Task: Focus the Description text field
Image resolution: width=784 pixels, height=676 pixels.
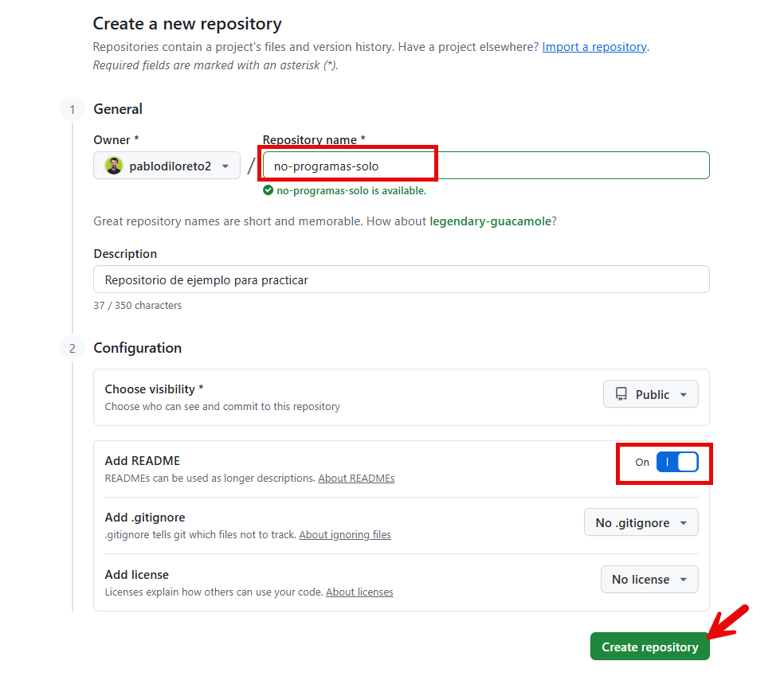Action: (401, 279)
